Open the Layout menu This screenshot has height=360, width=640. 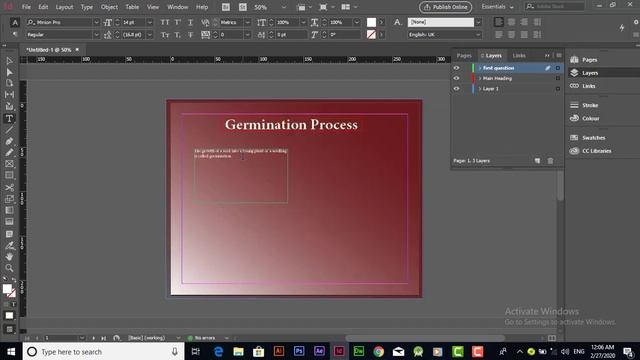point(64,7)
